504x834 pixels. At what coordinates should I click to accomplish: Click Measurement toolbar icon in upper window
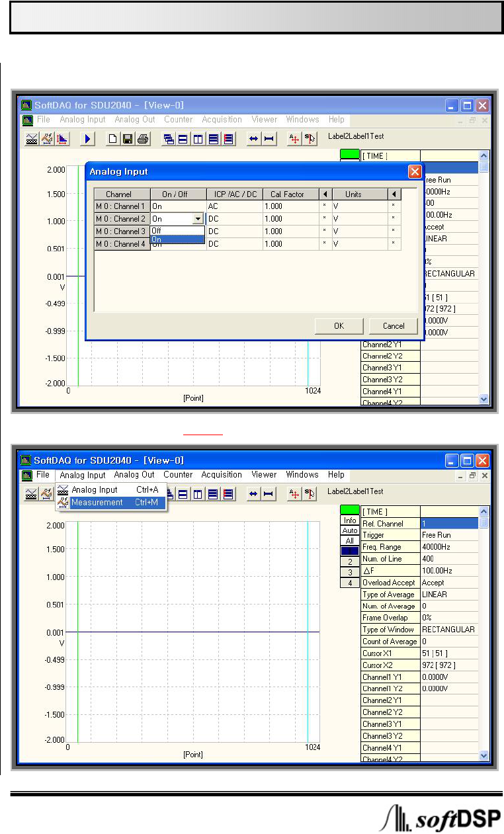point(46,138)
